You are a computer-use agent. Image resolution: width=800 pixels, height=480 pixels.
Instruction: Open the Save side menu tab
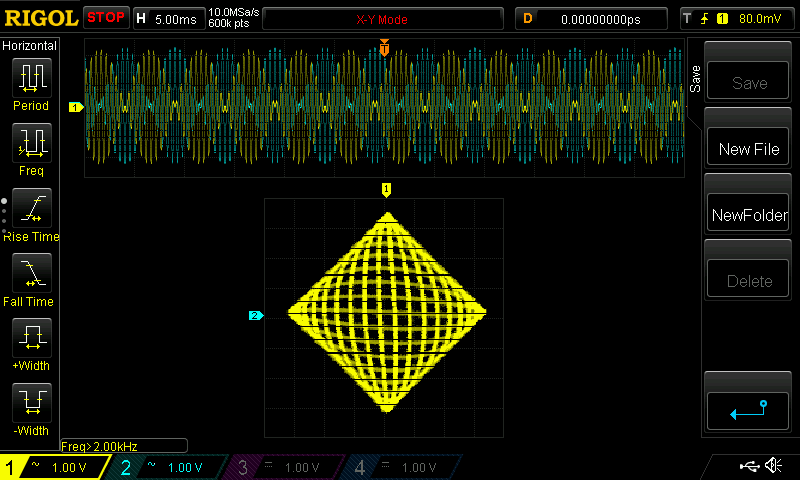pyautogui.click(x=695, y=78)
